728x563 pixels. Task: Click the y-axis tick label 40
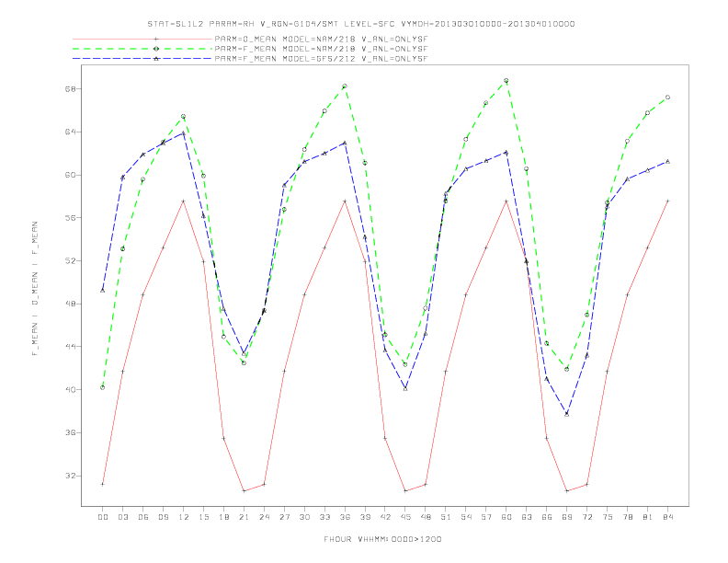point(70,390)
